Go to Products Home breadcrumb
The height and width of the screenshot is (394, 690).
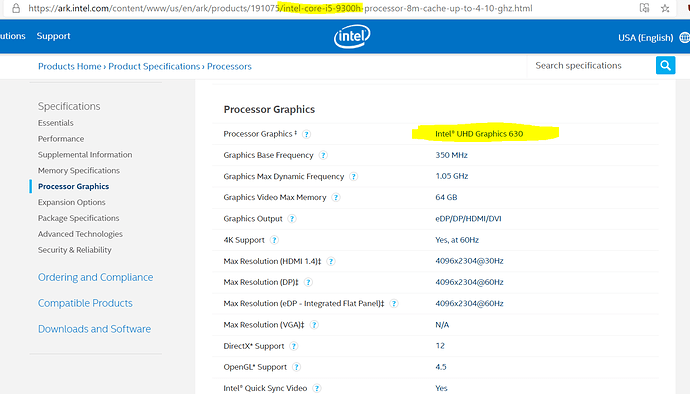tap(70, 66)
